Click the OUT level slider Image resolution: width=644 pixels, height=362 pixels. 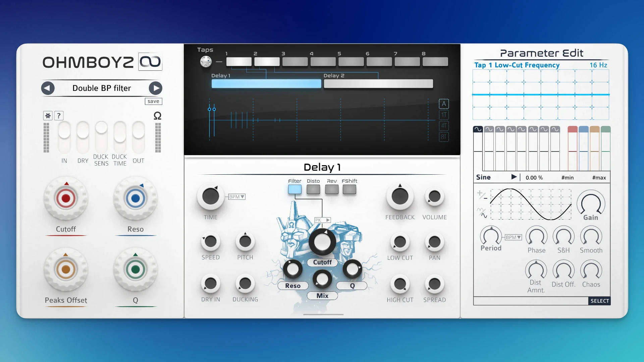pyautogui.click(x=138, y=137)
